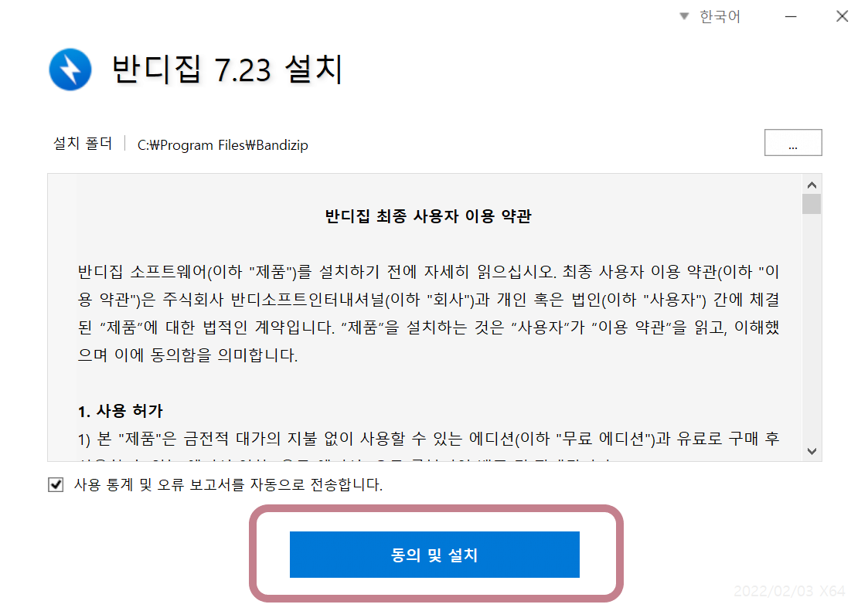Click the 반디집 7.23 설치 title
This screenshot has width=868, height=611.
pos(227,70)
